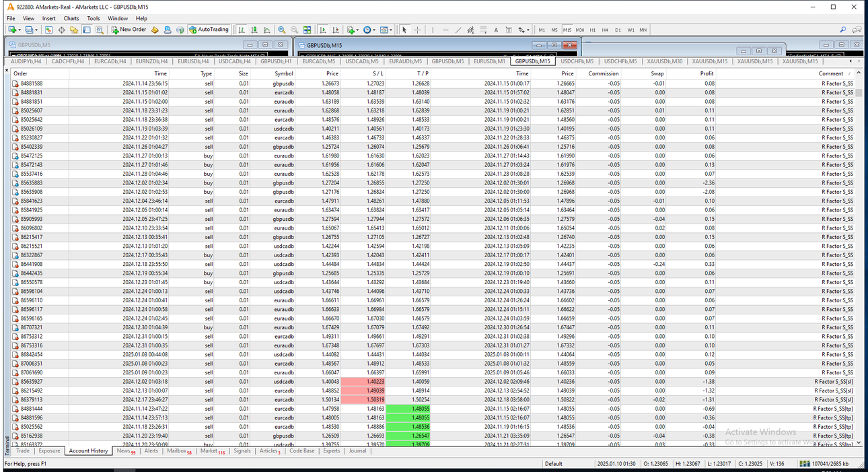Zoom out of the chart
868x472 pixels.
coord(294,30)
